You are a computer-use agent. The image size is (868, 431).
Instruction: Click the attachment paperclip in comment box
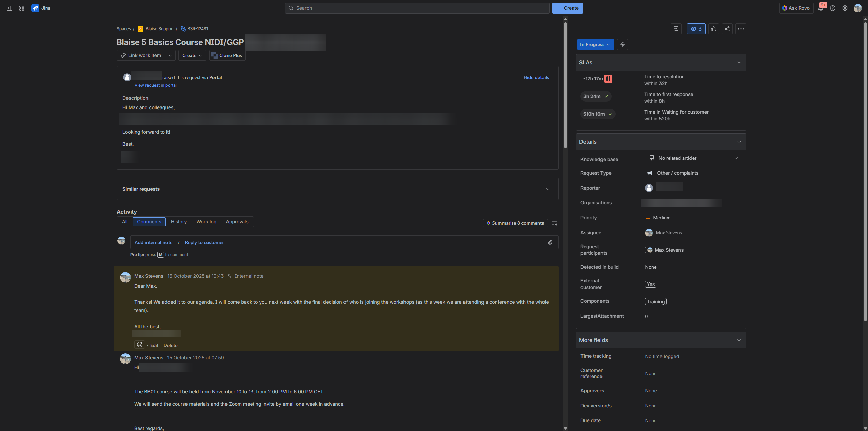click(x=550, y=242)
